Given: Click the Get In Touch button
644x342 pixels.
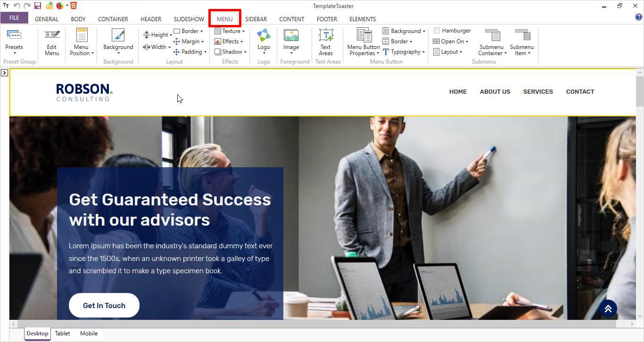Looking at the screenshot, I should (x=104, y=305).
